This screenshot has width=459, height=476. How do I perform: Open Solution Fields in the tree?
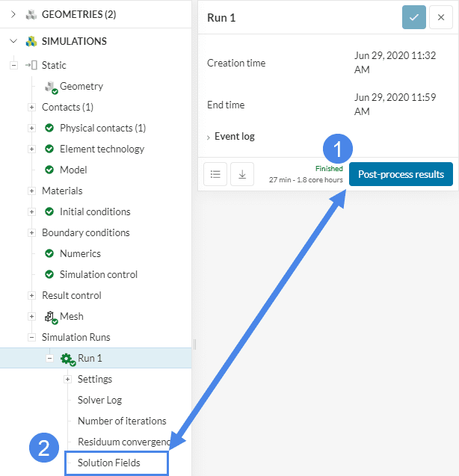[108, 463]
